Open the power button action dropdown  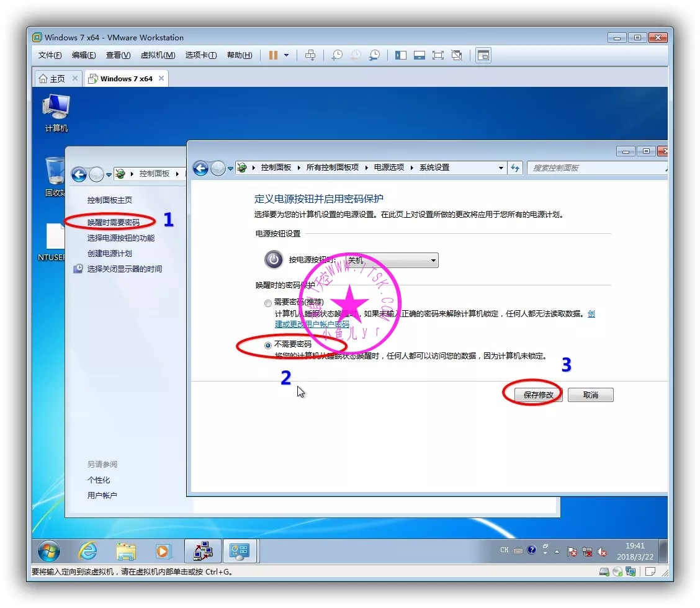pyautogui.click(x=392, y=261)
